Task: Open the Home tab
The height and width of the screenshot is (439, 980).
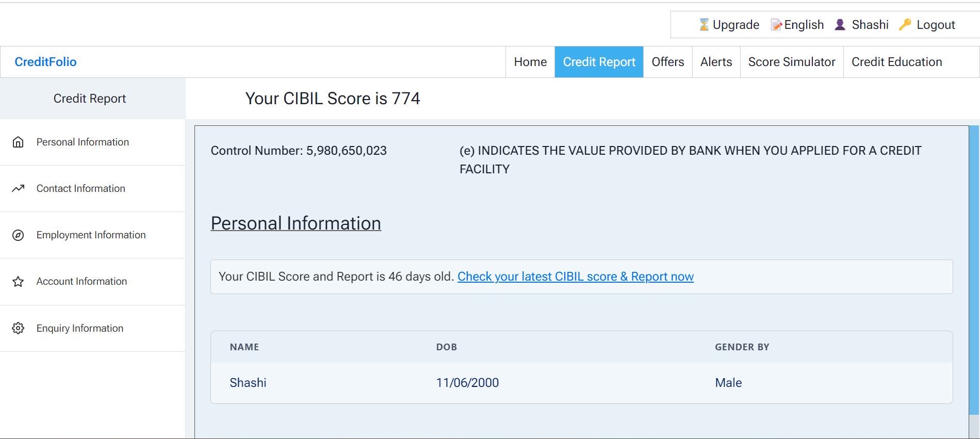Action: click(530, 62)
